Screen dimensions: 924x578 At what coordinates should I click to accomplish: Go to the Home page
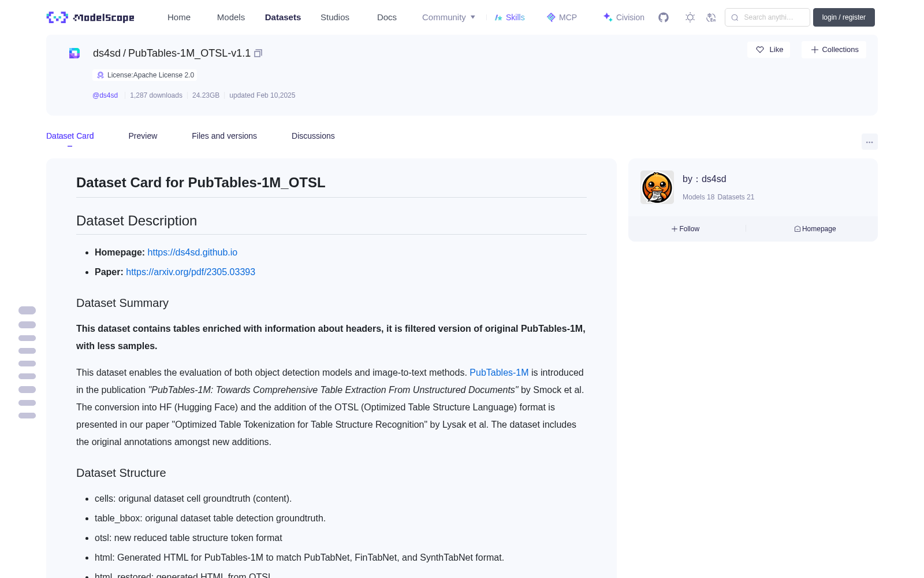(179, 17)
